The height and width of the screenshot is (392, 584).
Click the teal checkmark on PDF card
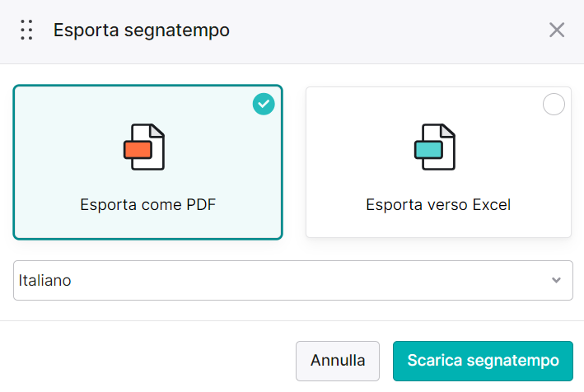point(264,104)
